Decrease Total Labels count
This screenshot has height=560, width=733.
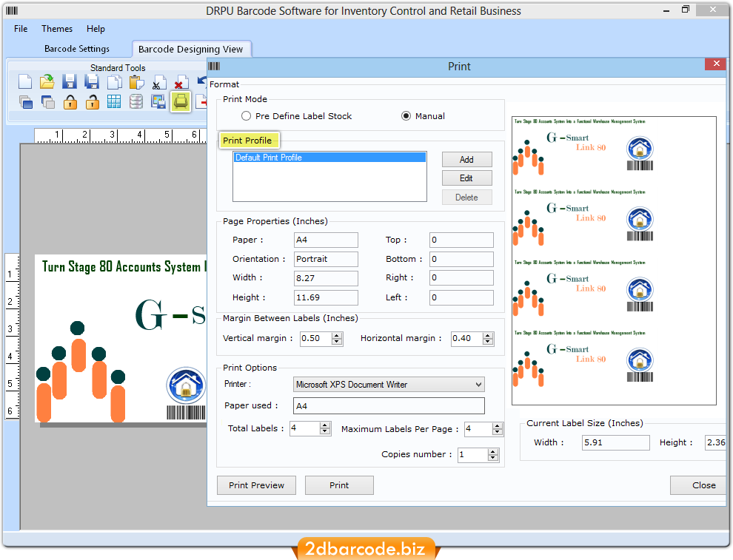click(325, 431)
